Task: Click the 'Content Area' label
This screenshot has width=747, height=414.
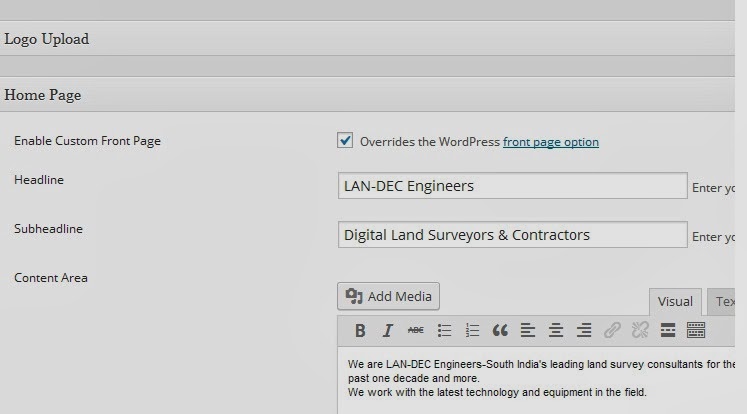Action: [x=50, y=278]
